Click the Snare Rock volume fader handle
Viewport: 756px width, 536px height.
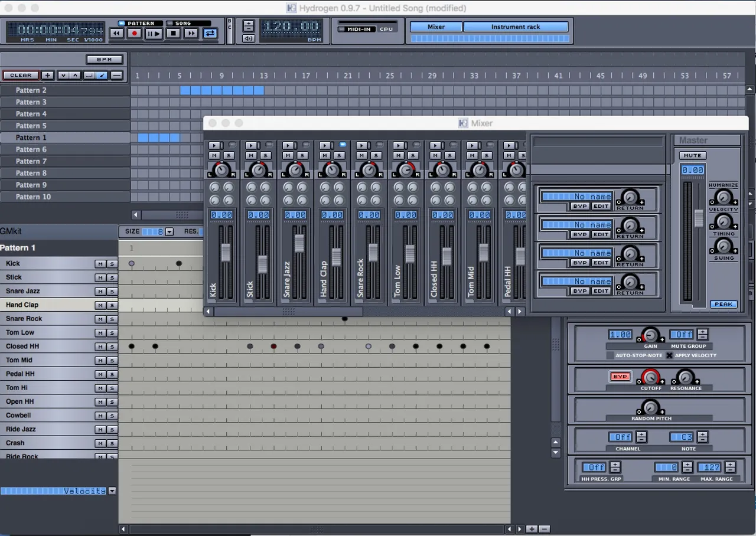[373, 252]
